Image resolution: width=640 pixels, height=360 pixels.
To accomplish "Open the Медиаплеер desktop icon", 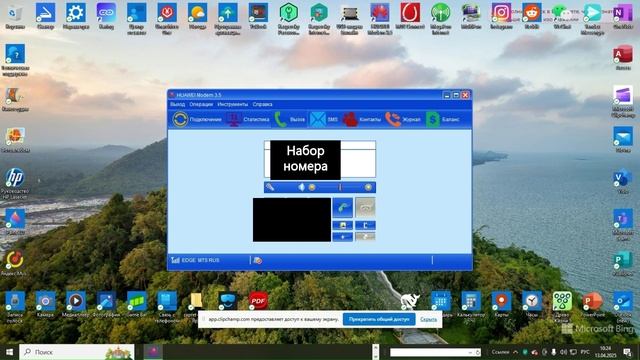I will click(76, 304).
